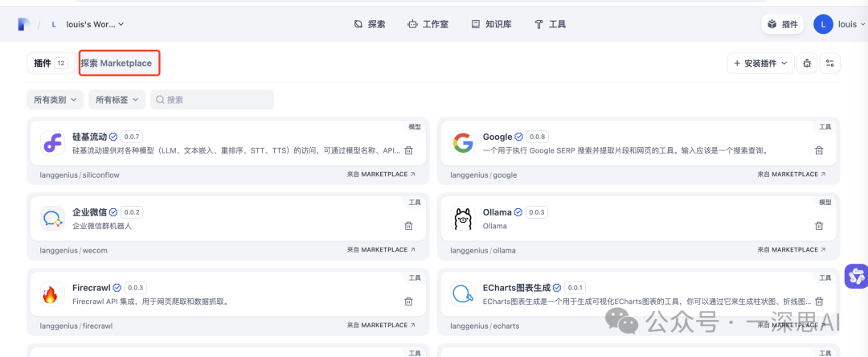The width and height of the screenshot is (868, 357).
Task: Select the langgenius / echarts text
Action: click(485, 326)
